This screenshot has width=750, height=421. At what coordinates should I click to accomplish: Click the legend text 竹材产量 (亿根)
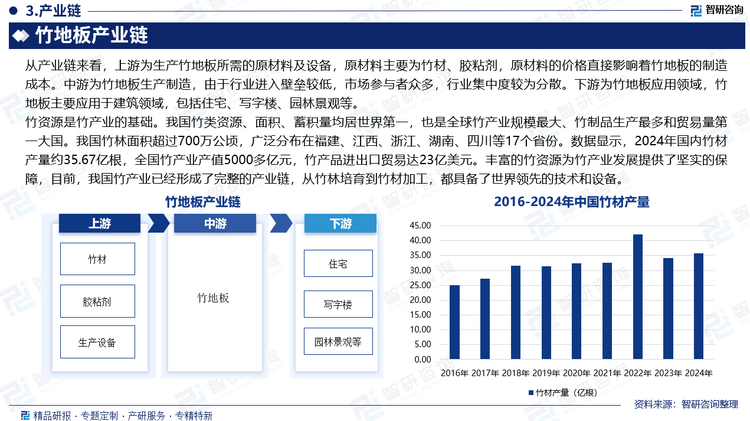(566, 393)
